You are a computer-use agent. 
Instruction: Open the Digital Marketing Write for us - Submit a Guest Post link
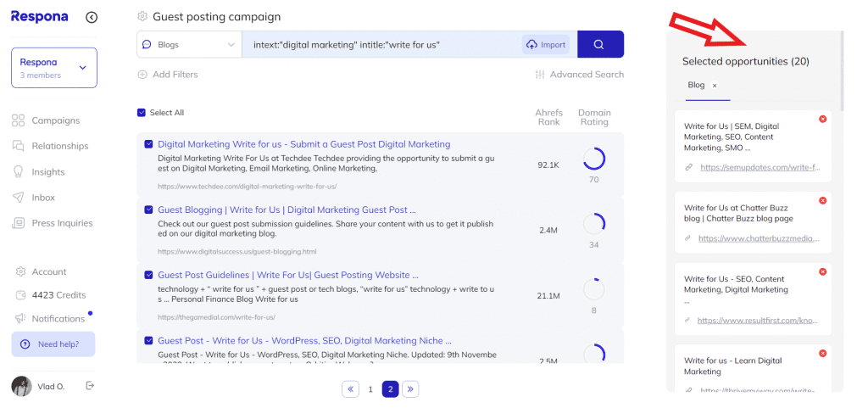[x=304, y=144]
